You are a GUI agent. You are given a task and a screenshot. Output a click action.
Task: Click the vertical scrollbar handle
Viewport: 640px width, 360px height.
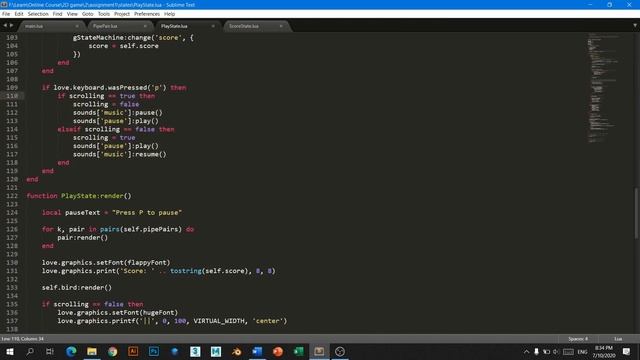click(x=636, y=213)
